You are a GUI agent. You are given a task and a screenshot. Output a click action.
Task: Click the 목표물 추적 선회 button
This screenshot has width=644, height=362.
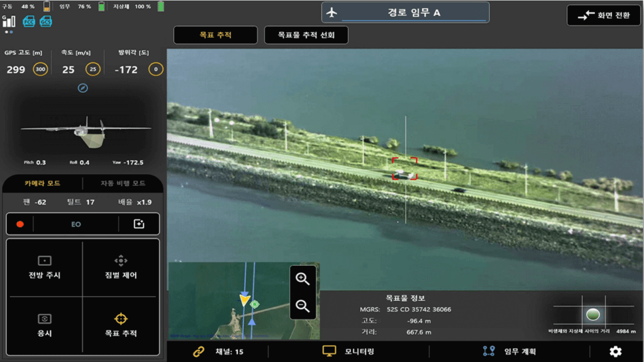pyautogui.click(x=306, y=35)
